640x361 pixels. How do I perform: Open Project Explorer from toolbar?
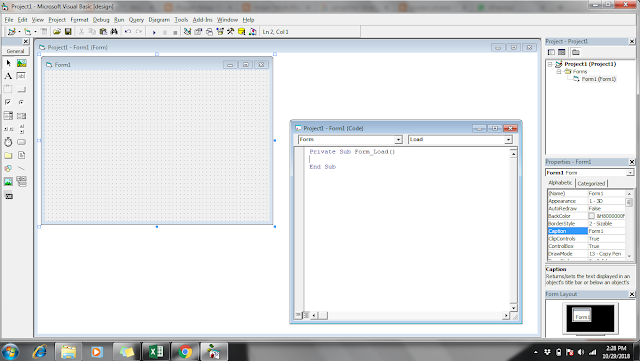point(187,31)
